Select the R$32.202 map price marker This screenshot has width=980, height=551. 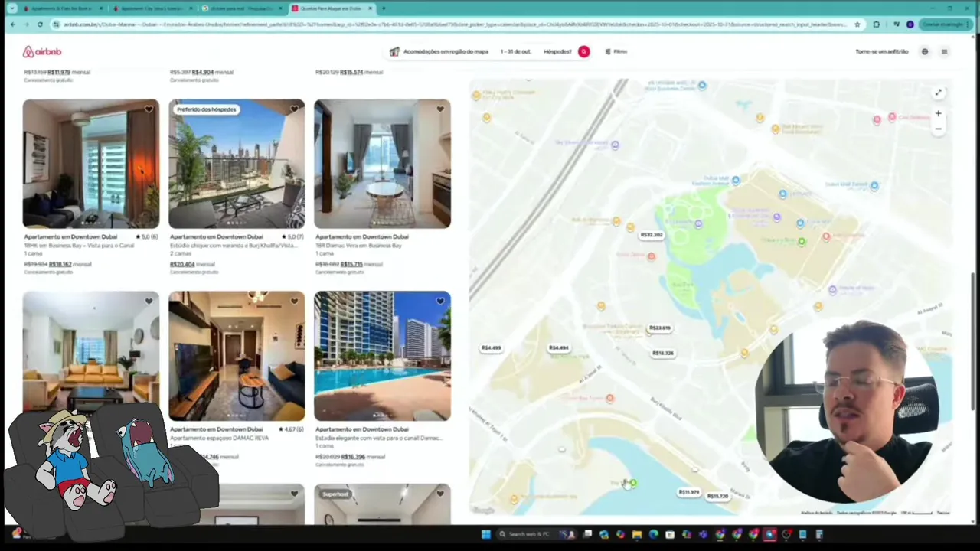pyautogui.click(x=652, y=235)
